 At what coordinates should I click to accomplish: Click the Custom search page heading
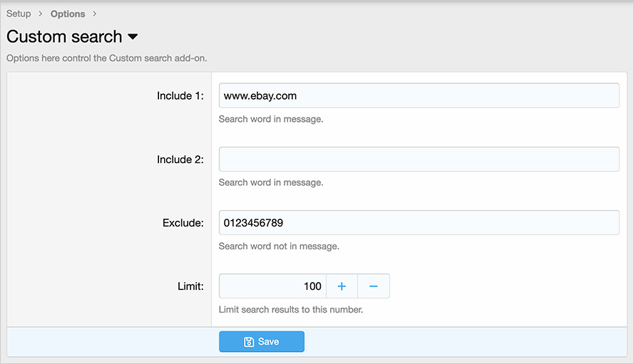[x=64, y=37]
